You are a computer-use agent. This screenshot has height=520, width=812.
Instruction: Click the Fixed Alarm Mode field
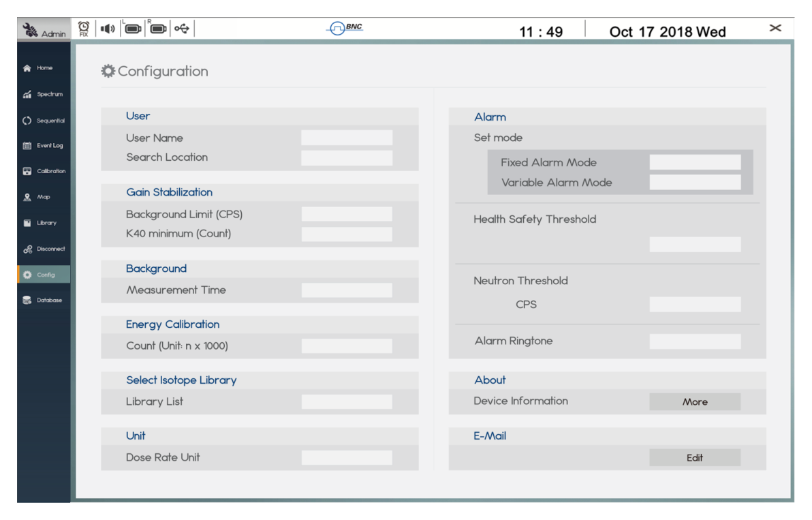(694, 162)
